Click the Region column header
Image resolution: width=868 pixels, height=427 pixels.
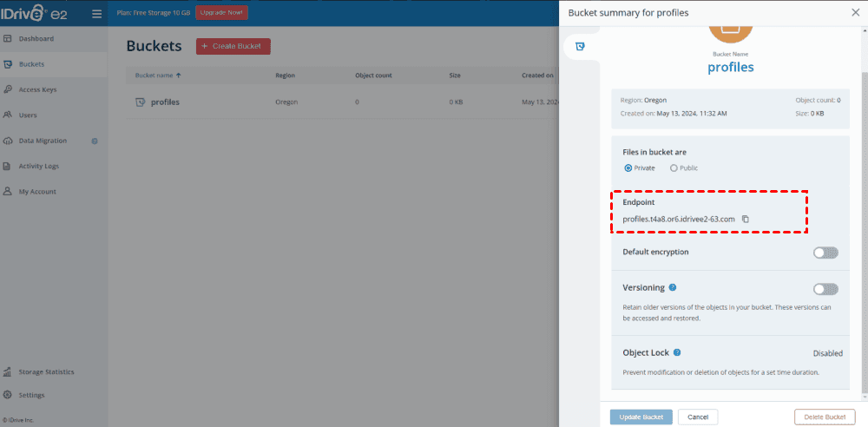tap(285, 76)
